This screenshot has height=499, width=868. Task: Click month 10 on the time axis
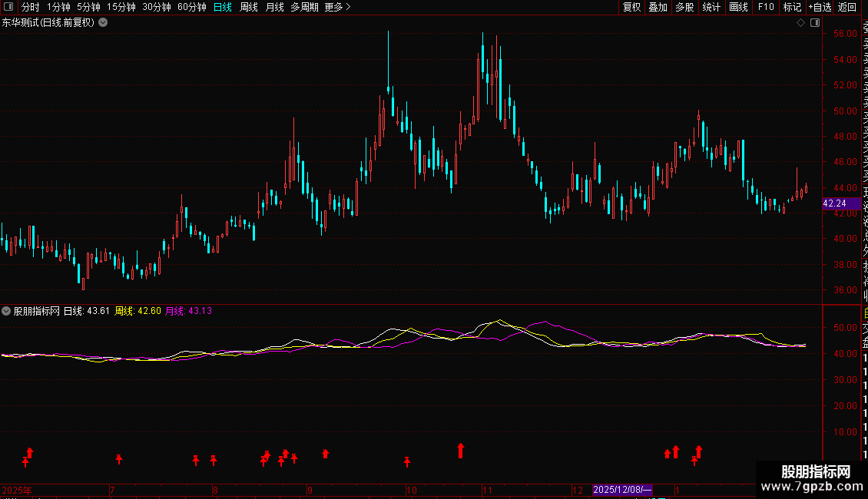pos(411,490)
